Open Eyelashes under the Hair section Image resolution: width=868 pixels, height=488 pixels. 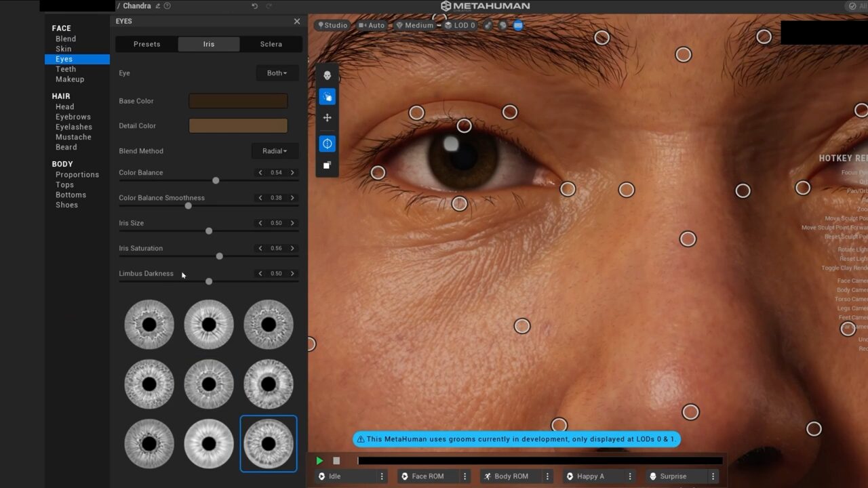pyautogui.click(x=74, y=127)
